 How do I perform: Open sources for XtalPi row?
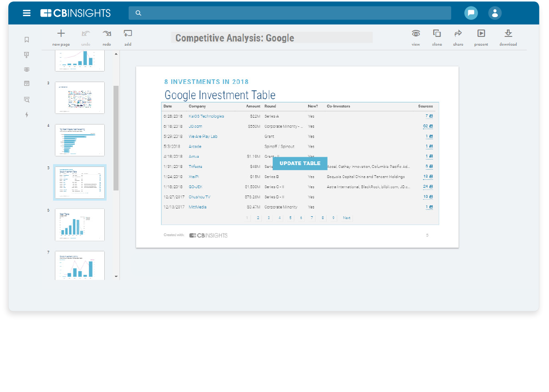tap(428, 177)
